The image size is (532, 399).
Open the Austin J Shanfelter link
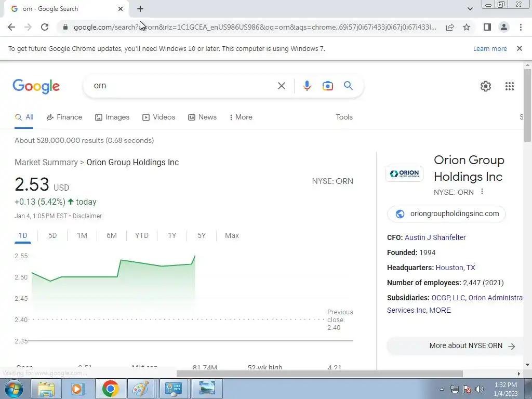pyautogui.click(x=435, y=237)
